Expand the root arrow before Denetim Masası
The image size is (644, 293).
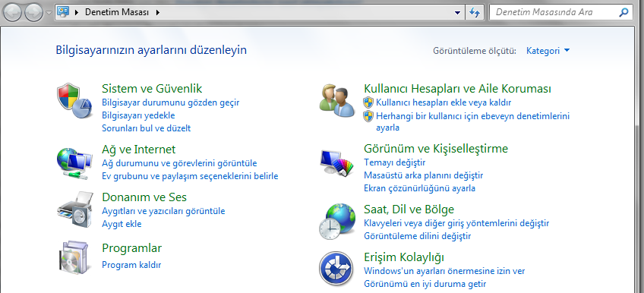[76, 12]
